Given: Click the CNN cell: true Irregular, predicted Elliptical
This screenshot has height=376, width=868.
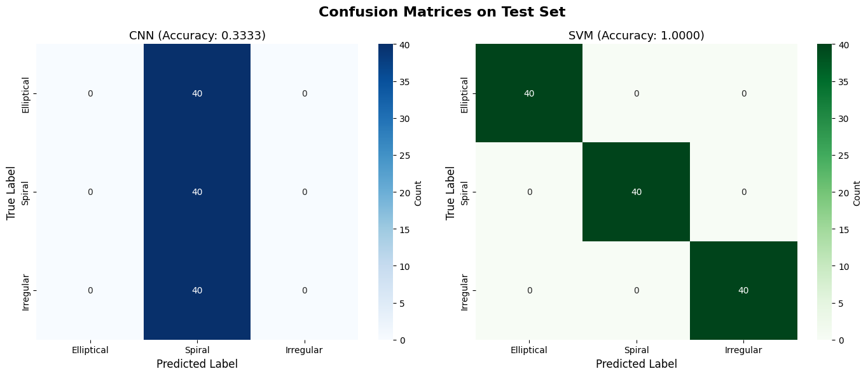Looking at the screenshot, I should coord(90,290).
